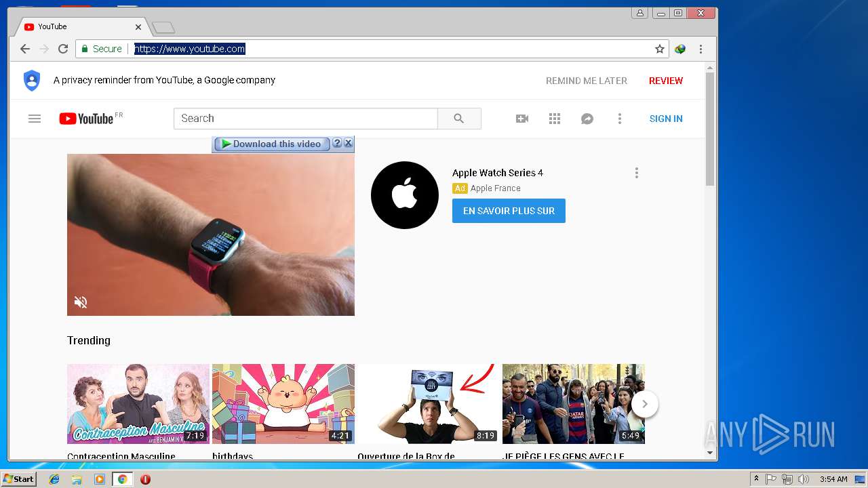868x488 pixels.
Task: Launch Internet Explorer from the taskbar
Action: point(54,479)
